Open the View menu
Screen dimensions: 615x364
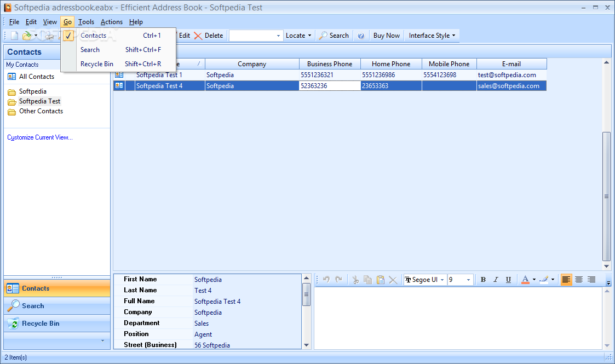[50, 22]
